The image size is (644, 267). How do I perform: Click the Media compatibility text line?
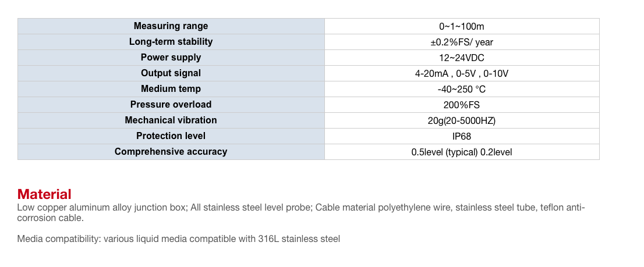tap(179, 238)
